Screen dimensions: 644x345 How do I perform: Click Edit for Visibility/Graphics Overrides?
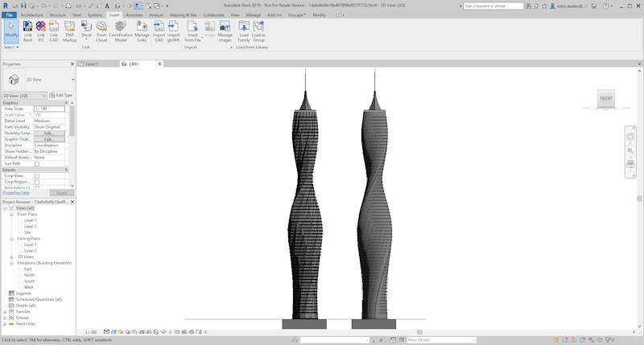coord(49,133)
